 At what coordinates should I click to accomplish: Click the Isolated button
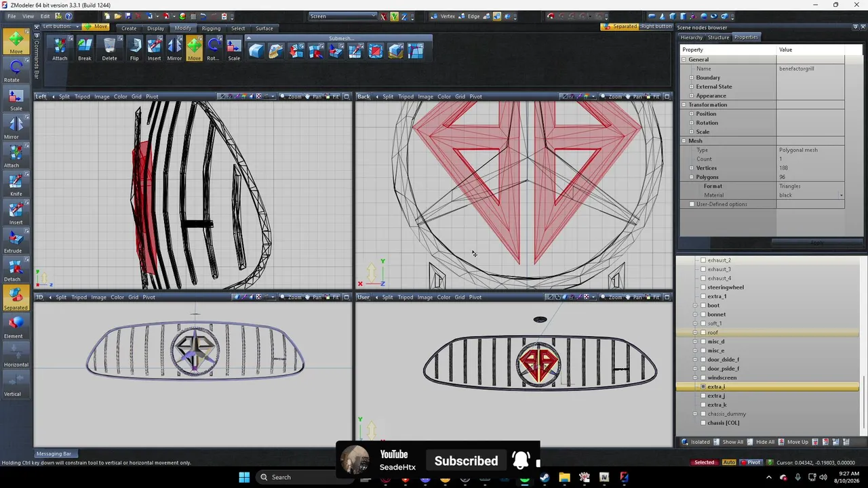click(696, 442)
